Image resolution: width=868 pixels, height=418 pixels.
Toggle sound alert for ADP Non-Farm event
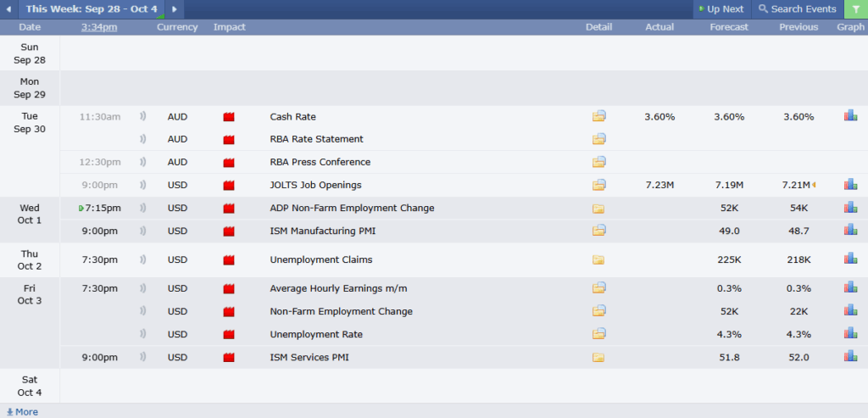tap(142, 208)
